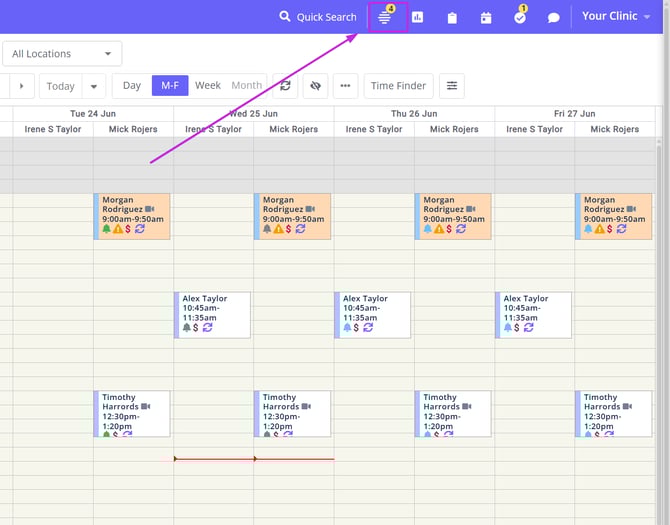
Task: Open the calendar icon in top bar
Action: coord(486,17)
